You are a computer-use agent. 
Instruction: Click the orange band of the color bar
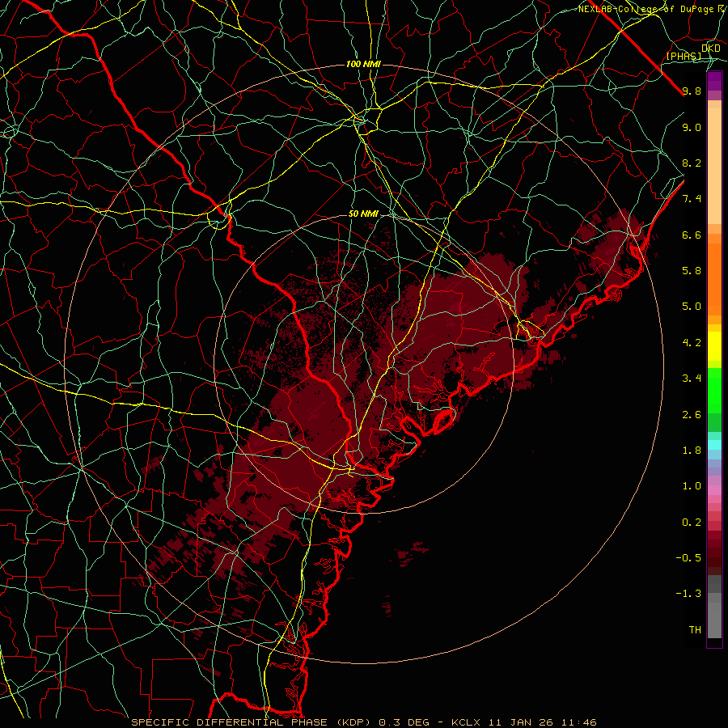(x=714, y=278)
